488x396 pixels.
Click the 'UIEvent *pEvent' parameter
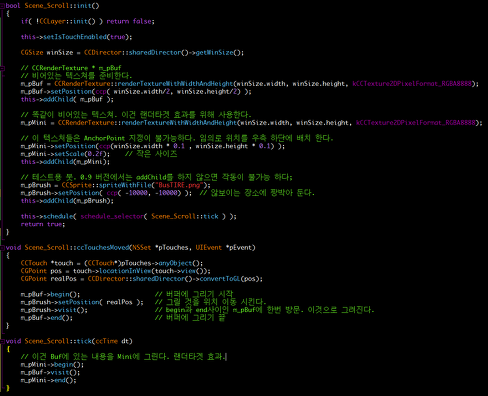tap(224, 248)
